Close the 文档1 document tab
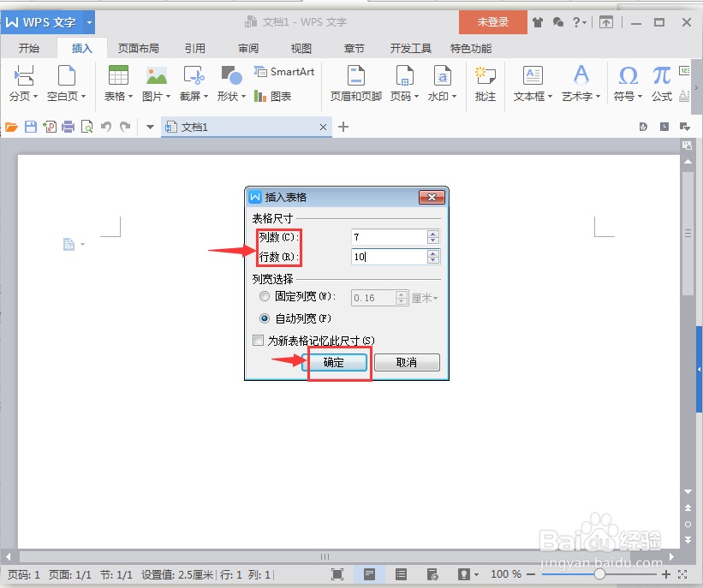 [x=323, y=128]
